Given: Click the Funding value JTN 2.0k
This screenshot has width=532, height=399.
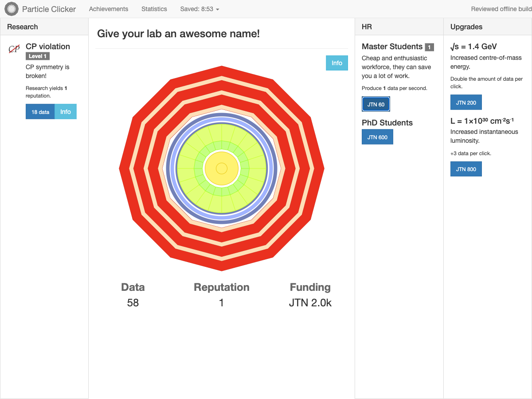Looking at the screenshot, I should pos(310,303).
